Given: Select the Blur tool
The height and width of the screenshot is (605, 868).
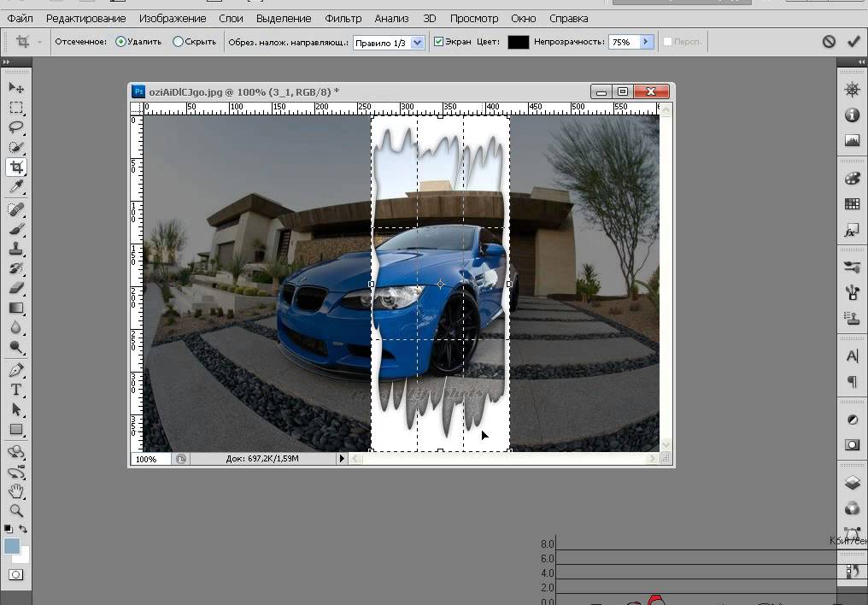Looking at the screenshot, I should 16,327.
